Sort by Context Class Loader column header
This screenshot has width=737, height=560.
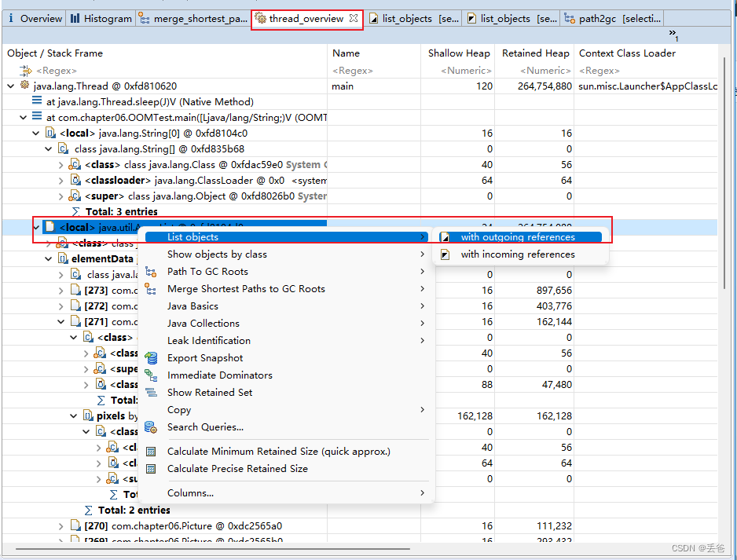[646, 53]
